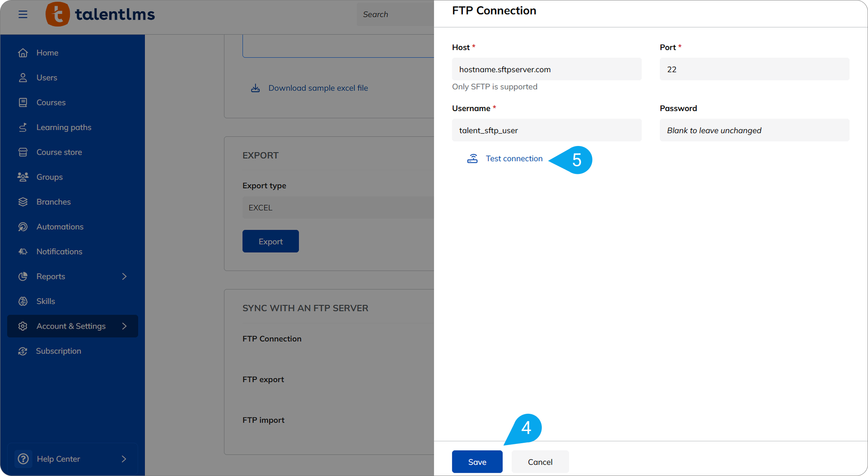Click the Help Center question icon
This screenshot has height=476, width=868.
click(23, 459)
